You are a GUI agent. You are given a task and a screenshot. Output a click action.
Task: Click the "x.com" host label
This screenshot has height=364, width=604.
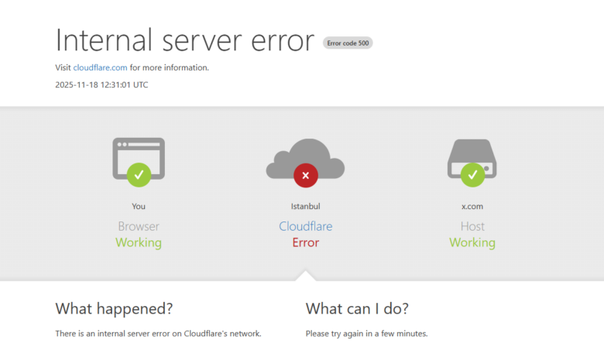[472, 206]
